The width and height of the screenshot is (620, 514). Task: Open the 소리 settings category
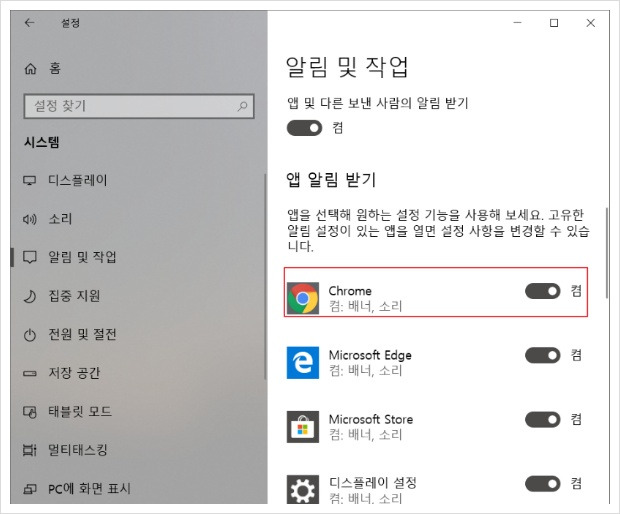(x=60, y=219)
